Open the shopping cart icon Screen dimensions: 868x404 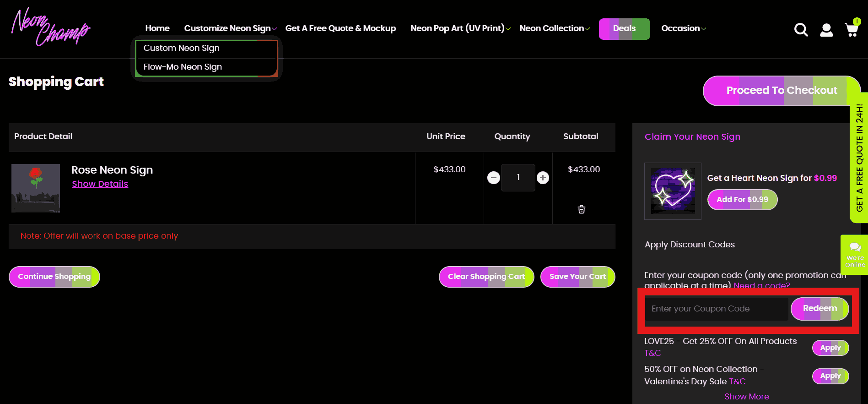tap(852, 29)
